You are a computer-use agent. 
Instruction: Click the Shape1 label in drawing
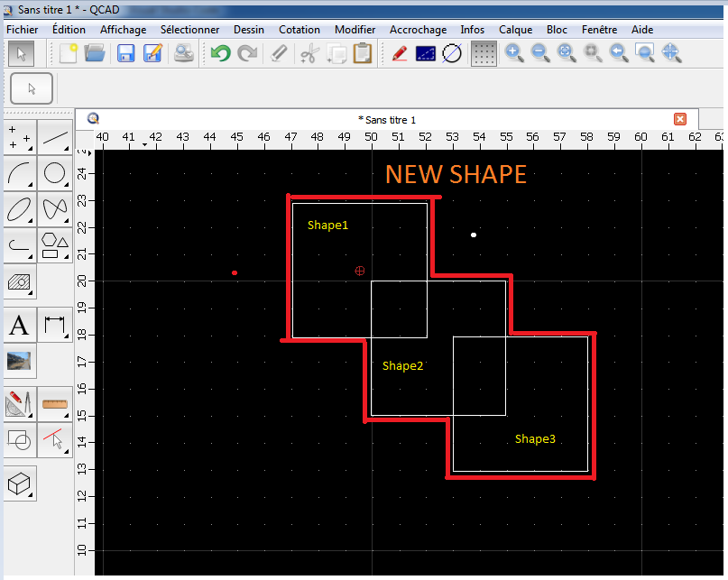click(327, 226)
